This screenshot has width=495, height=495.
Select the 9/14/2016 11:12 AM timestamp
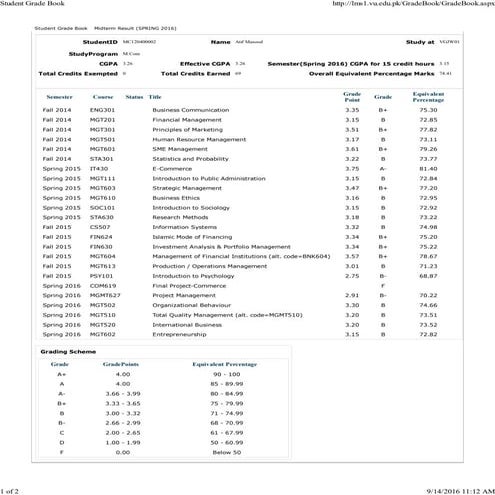tap(460, 491)
